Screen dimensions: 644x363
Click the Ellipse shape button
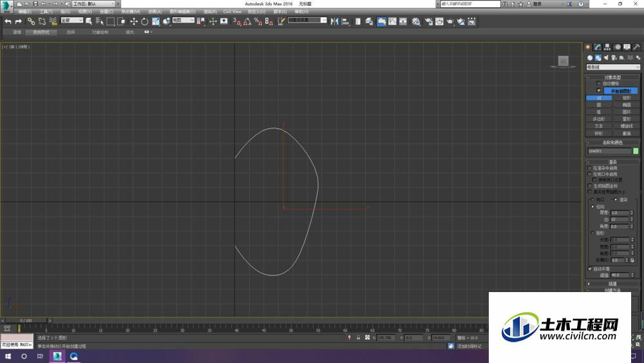pos(627,105)
